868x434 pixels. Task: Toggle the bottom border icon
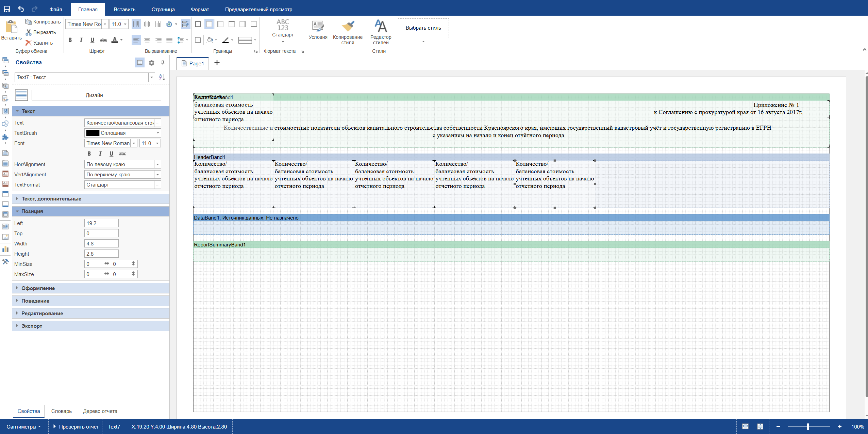click(254, 24)
